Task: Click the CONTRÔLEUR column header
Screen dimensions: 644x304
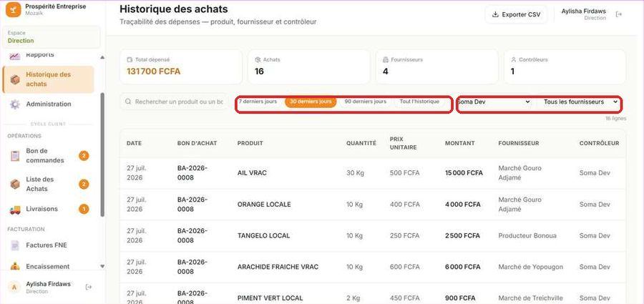Action: click(599, 143)
